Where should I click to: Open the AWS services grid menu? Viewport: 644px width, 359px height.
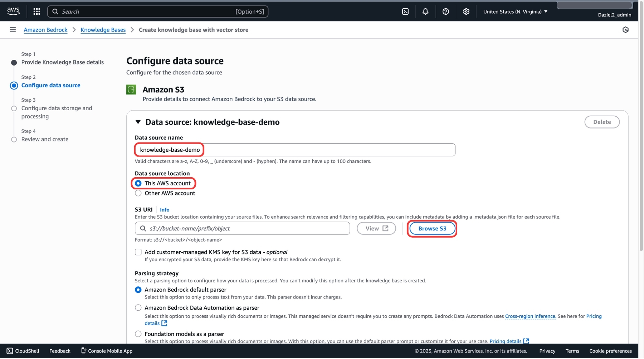click(x=36, y=11)
